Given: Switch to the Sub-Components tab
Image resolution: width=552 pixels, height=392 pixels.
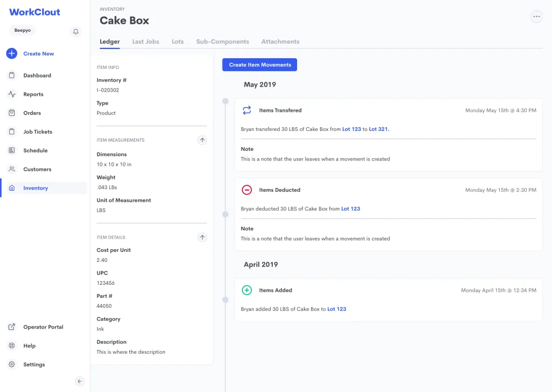Looking at the screenshot, I should (223, 41).
